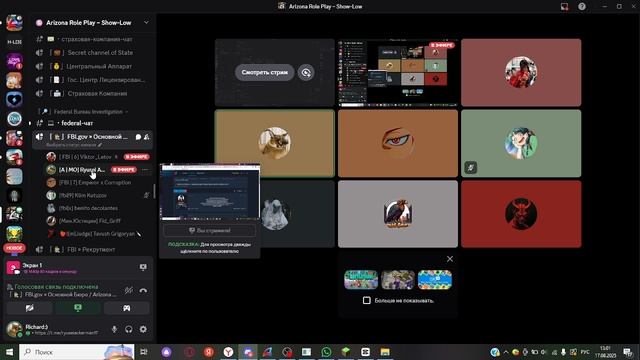Close the promo popup with the X
This screenshot has height=360, width=640.
(x=450, y=259)
